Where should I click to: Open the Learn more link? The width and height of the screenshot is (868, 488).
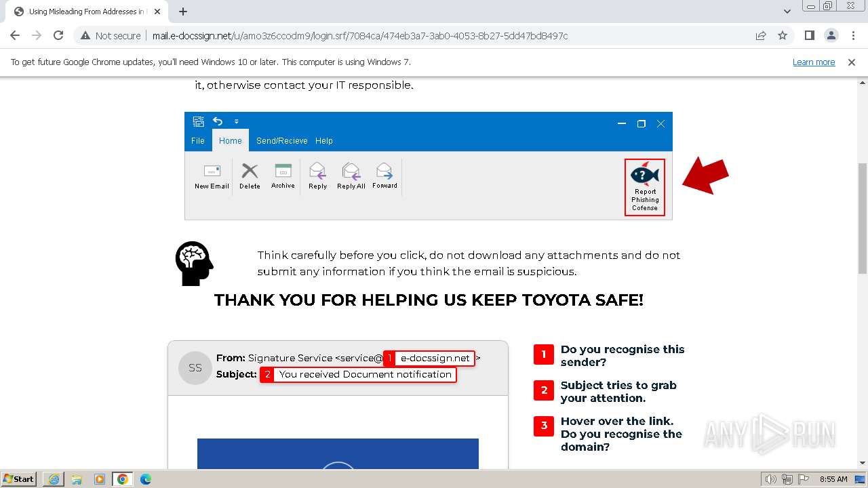(814, 62)
